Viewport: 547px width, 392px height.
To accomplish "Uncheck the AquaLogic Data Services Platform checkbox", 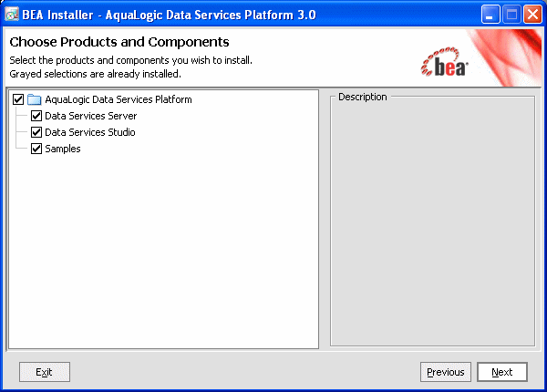I will pos(18,99).
